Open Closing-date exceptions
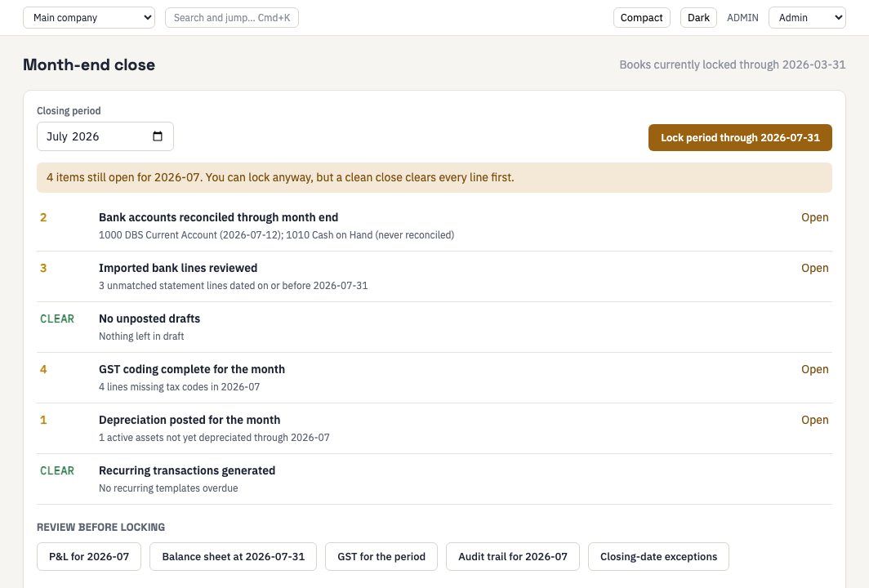869x588 pixels. 658,556
